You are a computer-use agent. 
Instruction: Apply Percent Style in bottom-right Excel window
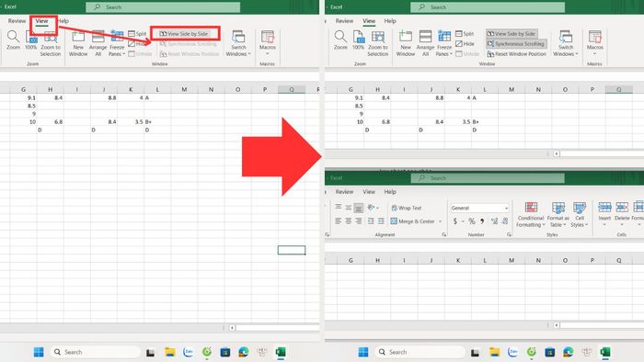pyautogui.click(x=472, y=221)
